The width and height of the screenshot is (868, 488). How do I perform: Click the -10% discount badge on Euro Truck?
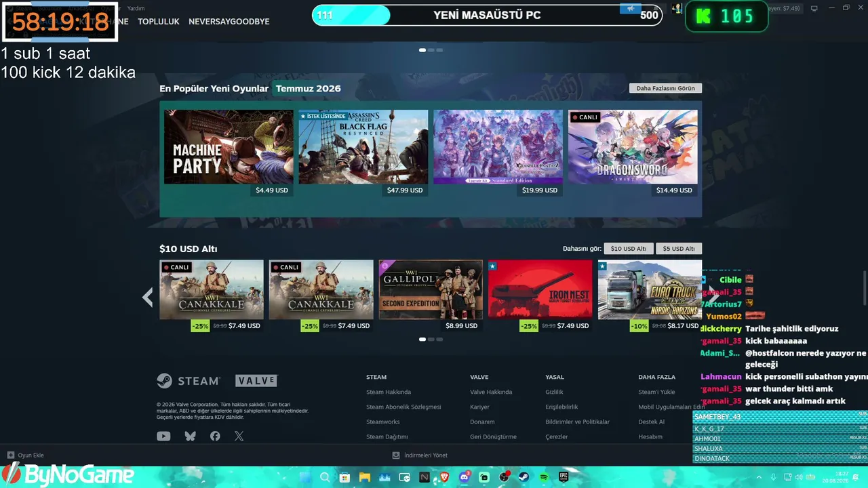(639, 326)
